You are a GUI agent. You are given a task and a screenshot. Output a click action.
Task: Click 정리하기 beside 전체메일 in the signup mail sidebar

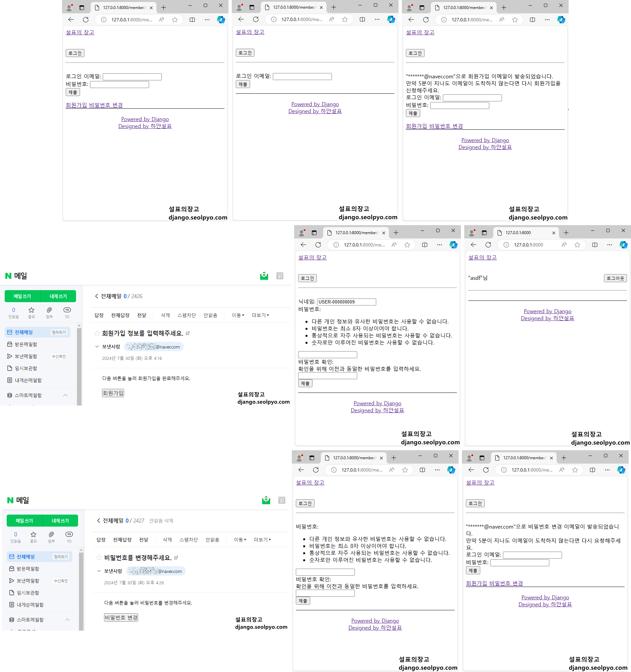point(59,332)
